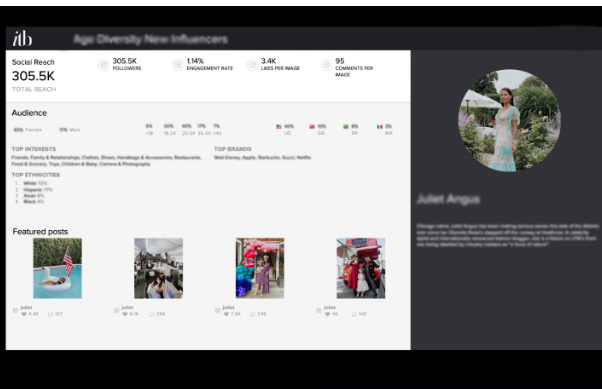Click the Social Reach 305.5K total
The width and height of the screenshot is (602, 389).
coord(33,76)
